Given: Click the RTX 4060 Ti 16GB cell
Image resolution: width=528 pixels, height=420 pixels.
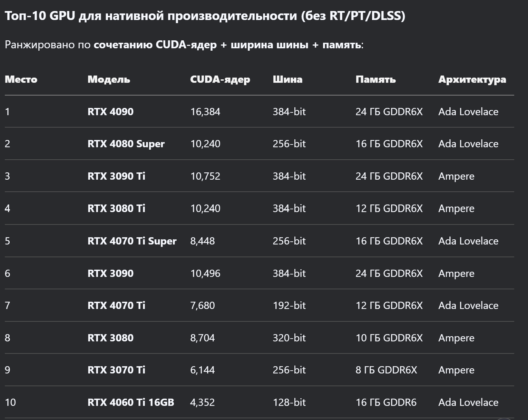Looking at the screenshot, I should tap(131, 402).
